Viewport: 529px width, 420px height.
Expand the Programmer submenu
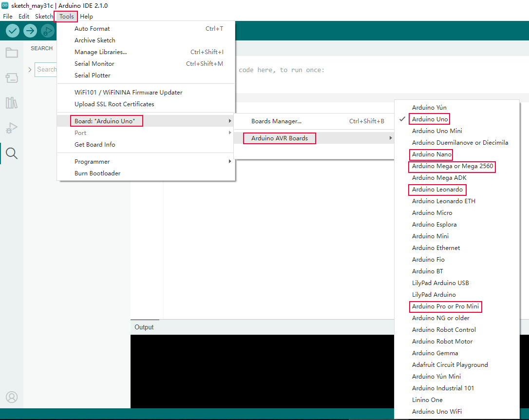[146, 162]
